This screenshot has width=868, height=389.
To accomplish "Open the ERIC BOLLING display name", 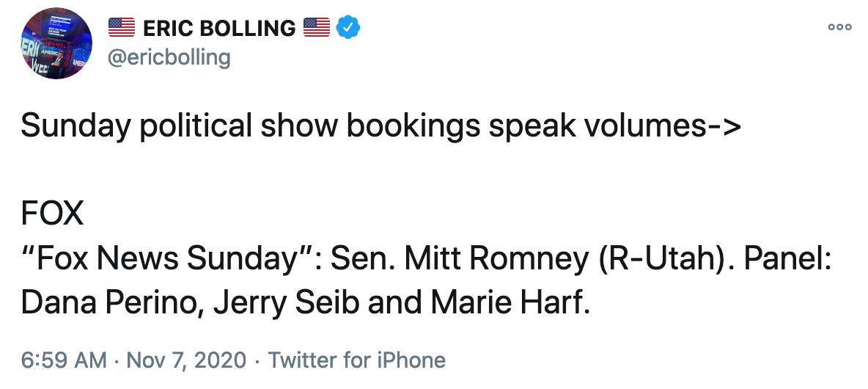I will [x=219, y=28].
